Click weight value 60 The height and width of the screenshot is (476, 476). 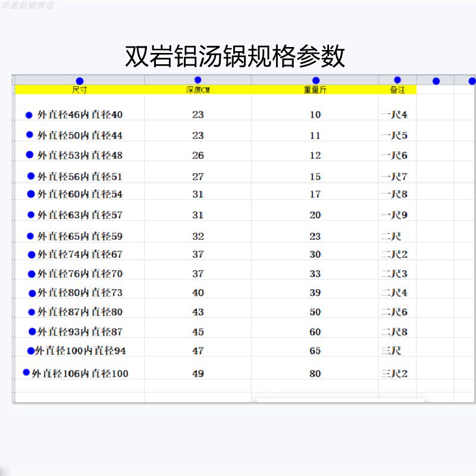[x=315, y=332]
